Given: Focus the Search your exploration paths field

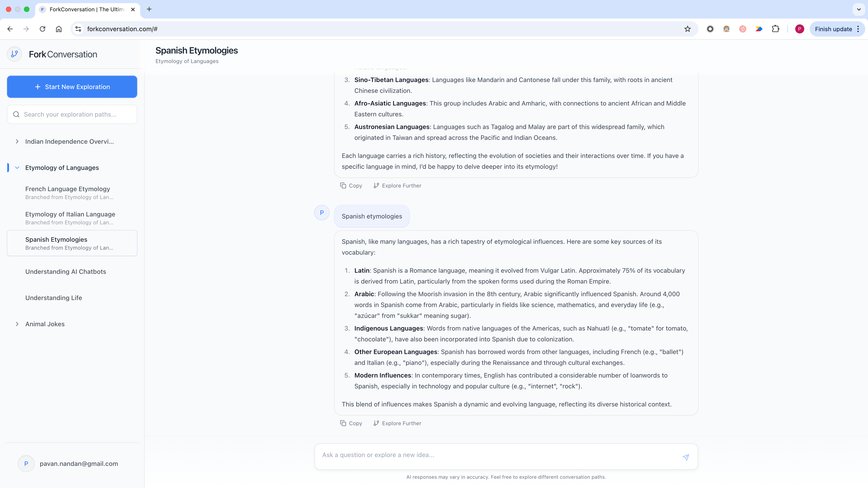Looking at the screenshot, I should 72,115.
